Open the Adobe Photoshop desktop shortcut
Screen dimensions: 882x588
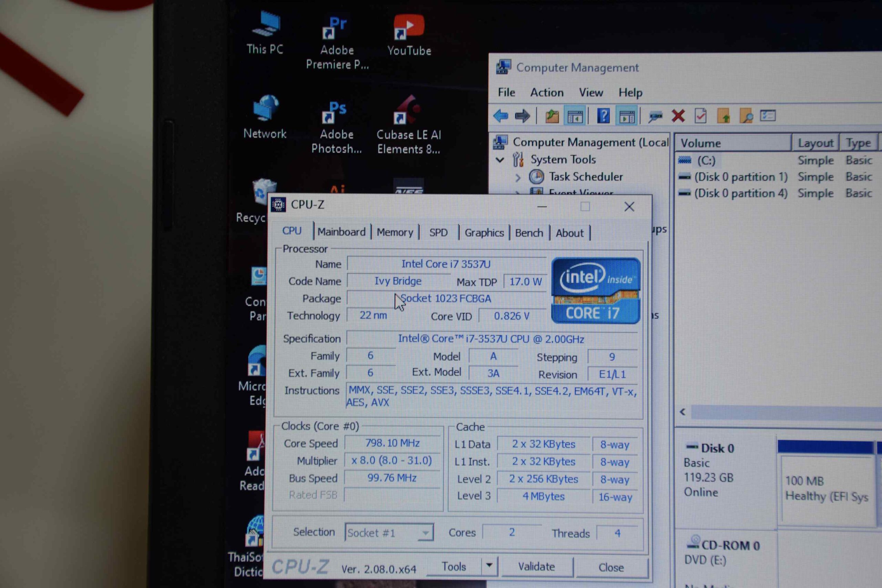pos(336,127)
